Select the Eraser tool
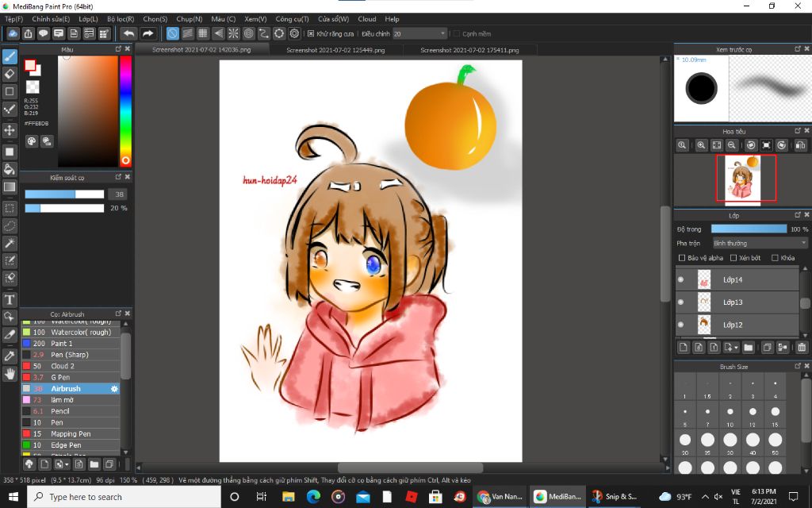 point(10,74)
